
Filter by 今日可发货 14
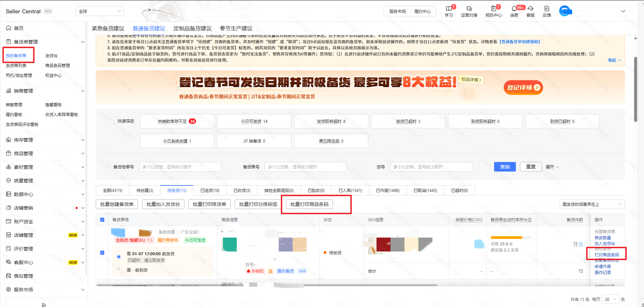(254, 121)
